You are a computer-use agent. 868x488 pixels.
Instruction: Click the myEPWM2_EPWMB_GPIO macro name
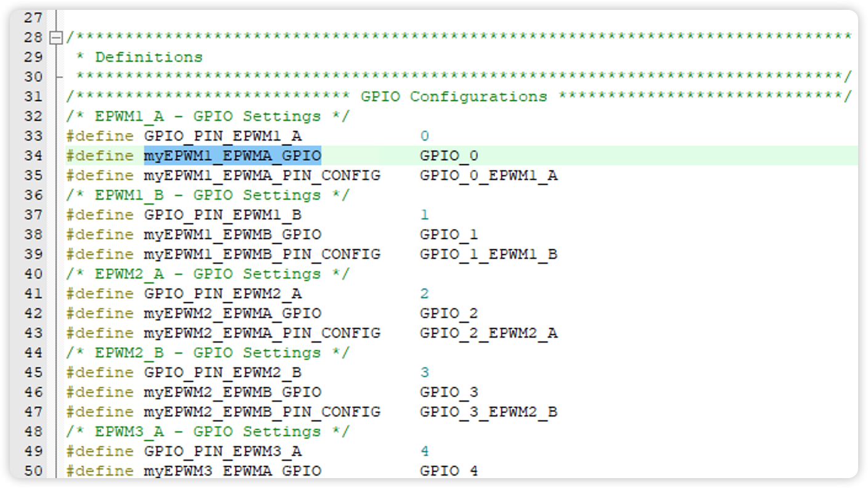pos(232,392)
